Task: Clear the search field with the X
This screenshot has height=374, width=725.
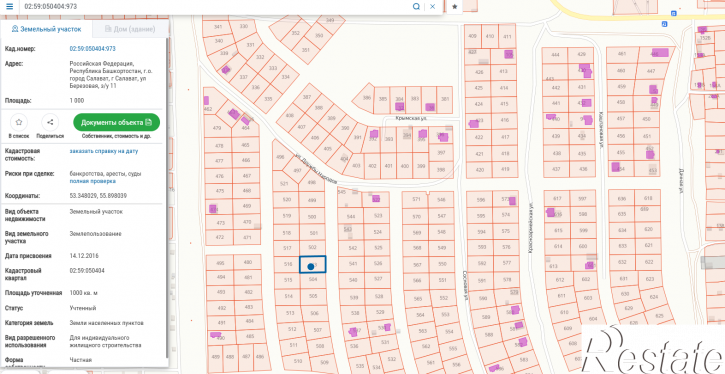Action: 432,6
